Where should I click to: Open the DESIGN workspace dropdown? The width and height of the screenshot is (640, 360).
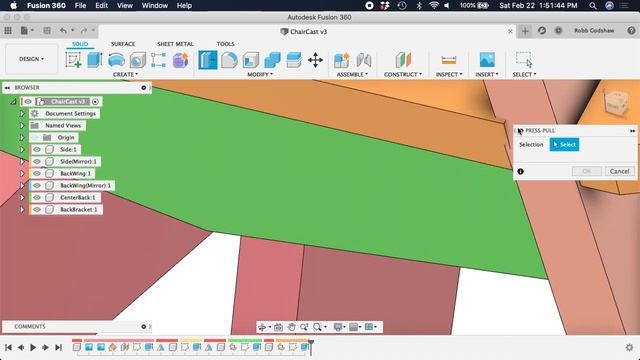[31, 59]
